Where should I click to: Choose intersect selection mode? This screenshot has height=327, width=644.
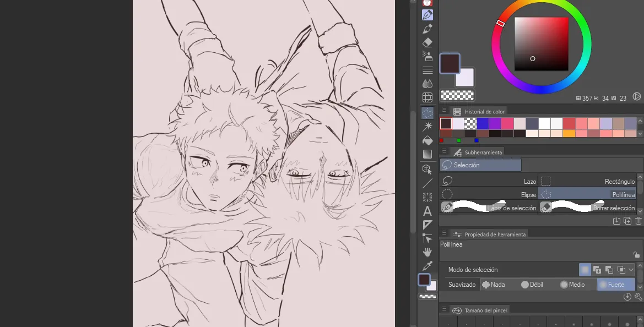pos(621,270)
